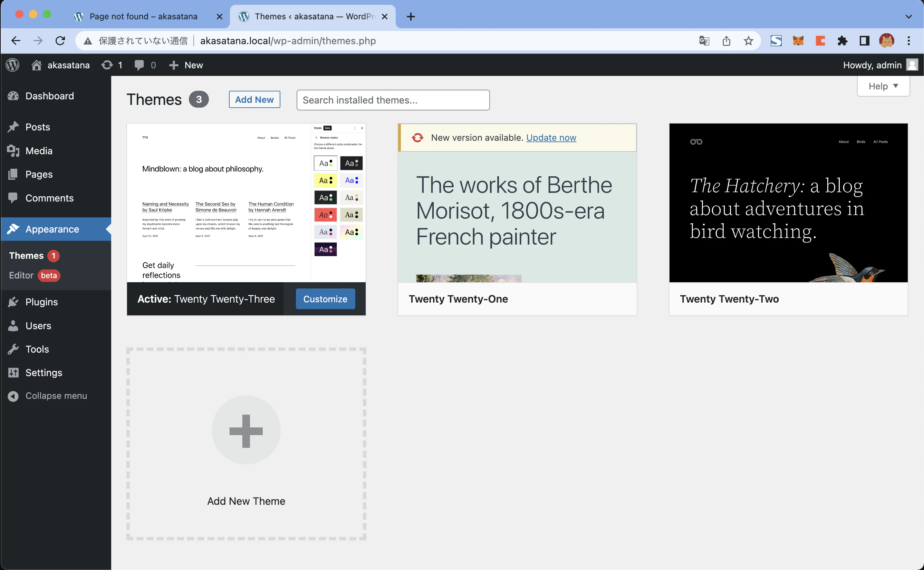Image resolution: width=924 pixels, height=570 pixels.
Task: Switch to the Page not found tab
Action: 143,17
